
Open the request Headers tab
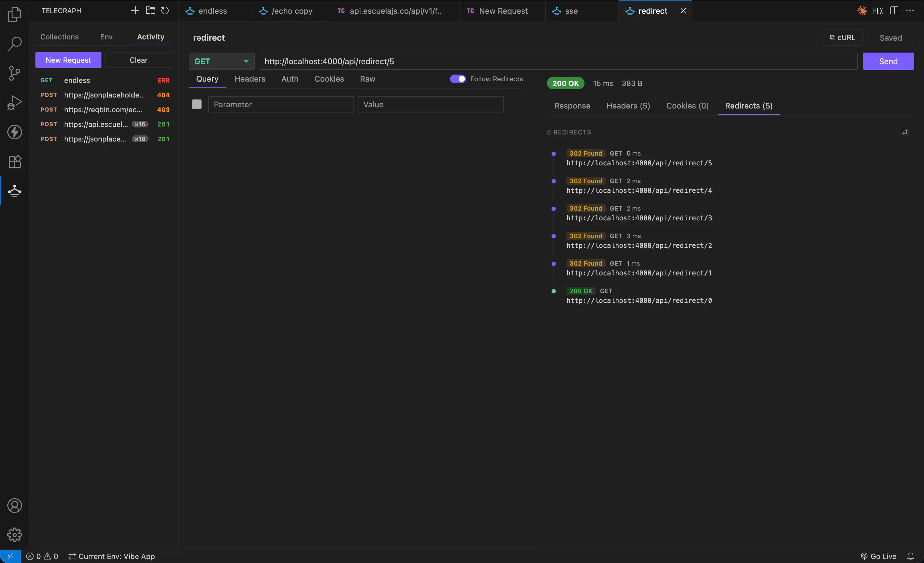250,79
